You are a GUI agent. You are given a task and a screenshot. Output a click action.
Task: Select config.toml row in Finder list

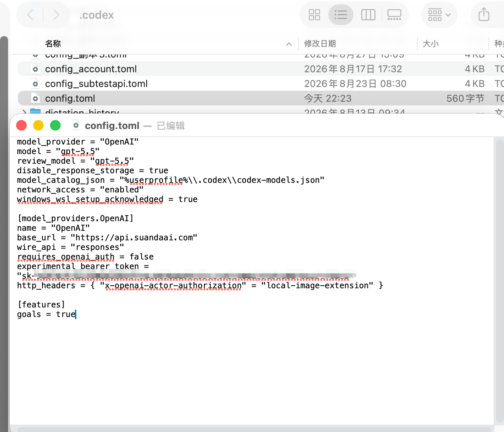click(261, 98)
